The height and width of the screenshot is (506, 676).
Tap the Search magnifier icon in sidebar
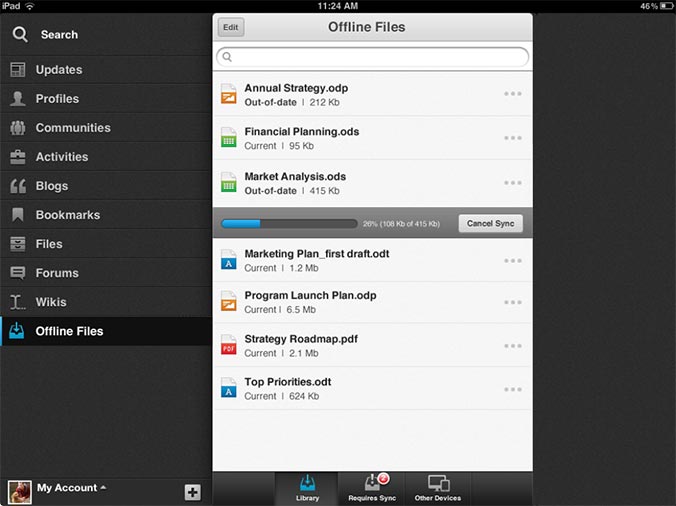19,35
